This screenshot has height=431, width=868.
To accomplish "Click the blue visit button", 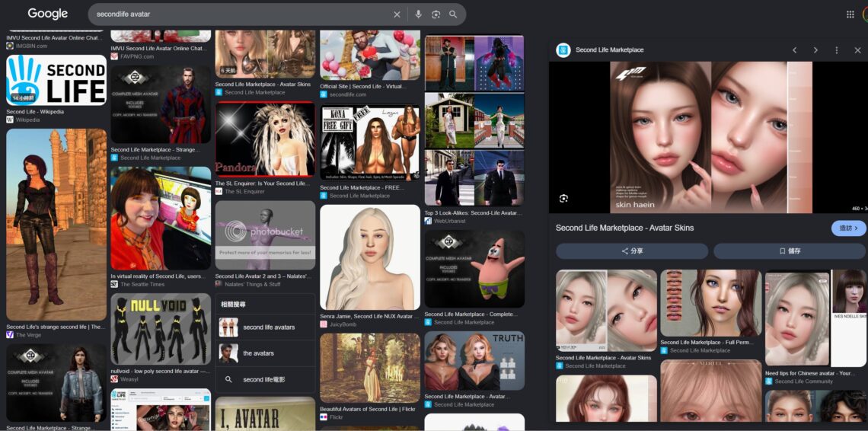I will pyautogui.click(x=849, y=228).
